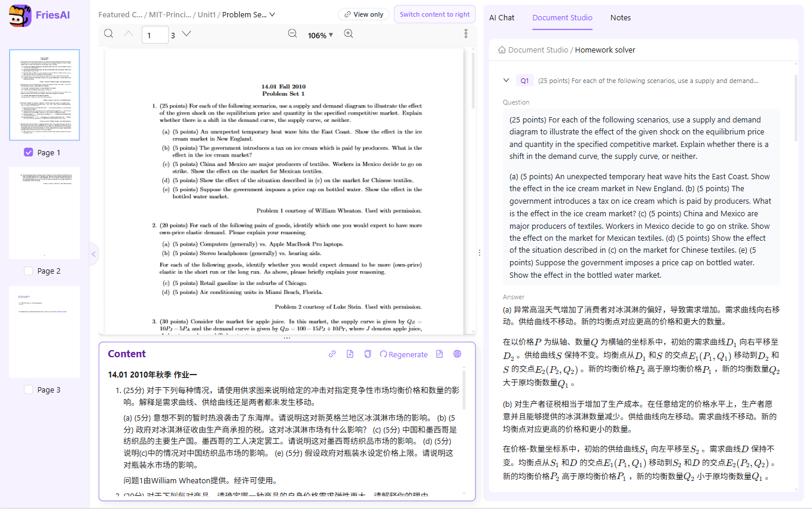Screen dimensions: 812x509
Task: Click the document icon beside Regenerate
Action: click(x=439, y=354)
